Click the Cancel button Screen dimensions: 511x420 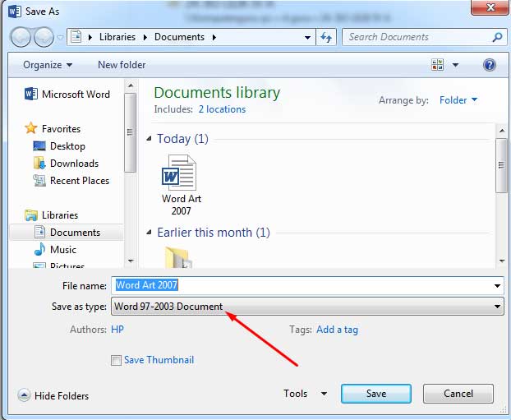point(458,394)
